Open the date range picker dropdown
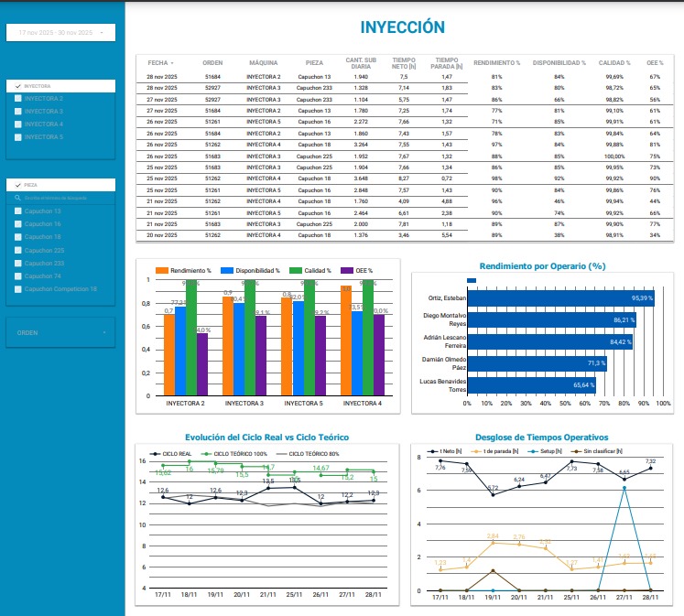The width and height of the screenshot is (684, 616). click(x=60, y=33)
